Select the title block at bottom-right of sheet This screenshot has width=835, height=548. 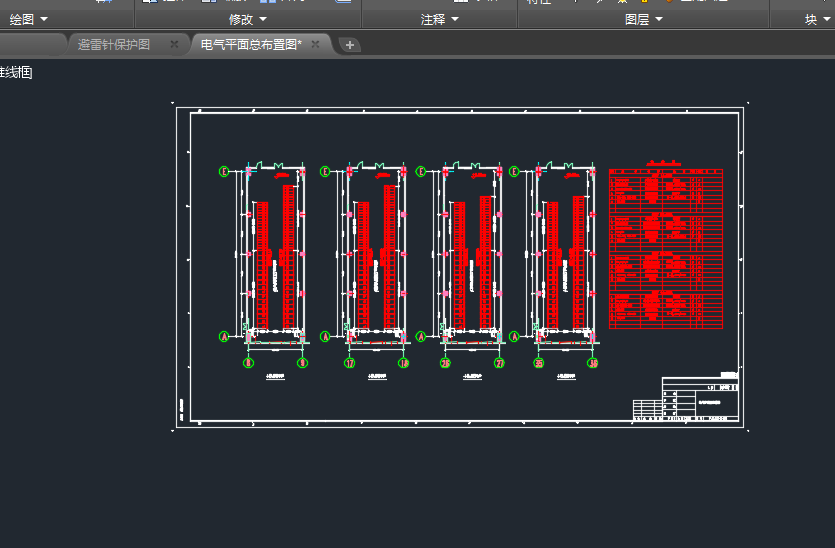click(700, 398)
